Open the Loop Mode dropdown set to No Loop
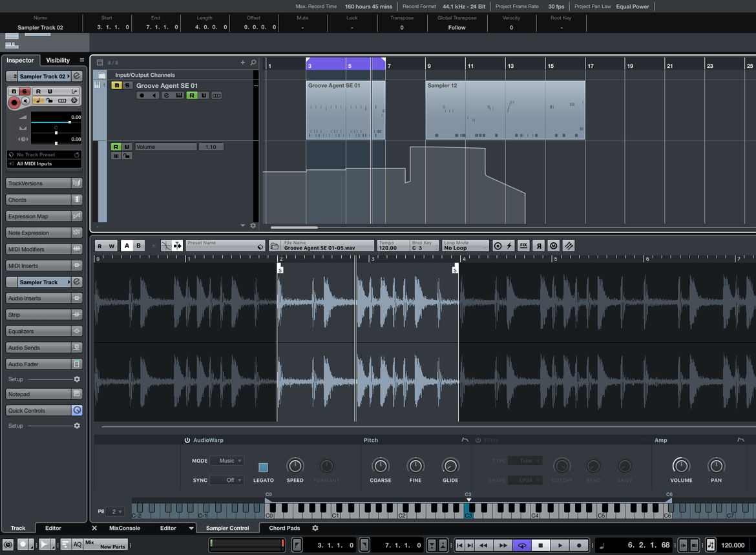Viewport: 756px width, 555px height. pyautogui.click(x=465, y=246)
